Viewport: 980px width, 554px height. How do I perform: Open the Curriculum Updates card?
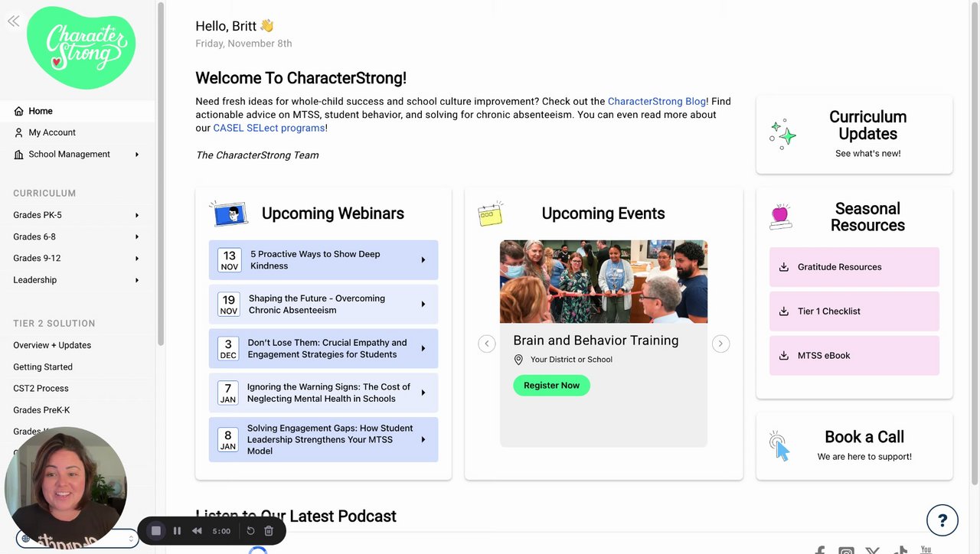click(854, 135)
